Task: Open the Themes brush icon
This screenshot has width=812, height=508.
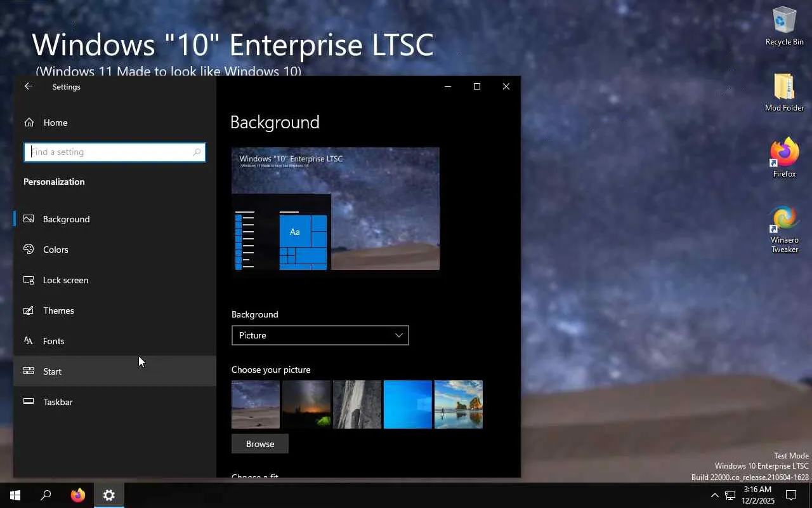Action: (29, 311)
